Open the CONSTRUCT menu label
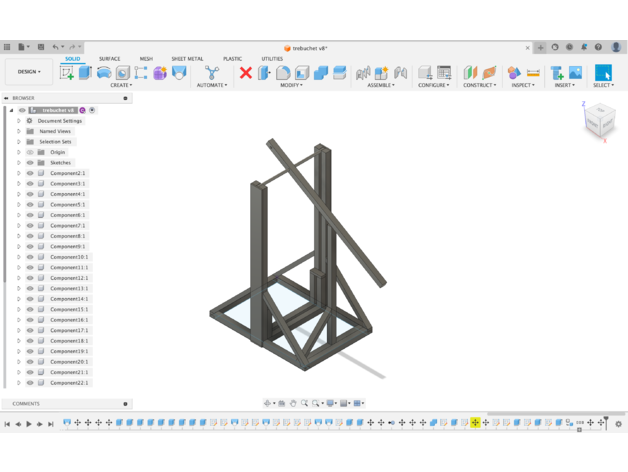The width and height of the screenshot is (628, 472). 479,85
